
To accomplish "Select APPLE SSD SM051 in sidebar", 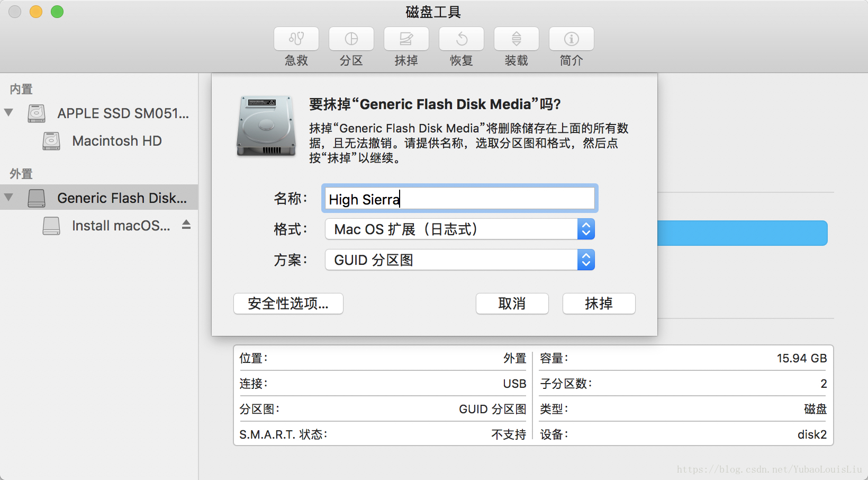I will (99, 113).
